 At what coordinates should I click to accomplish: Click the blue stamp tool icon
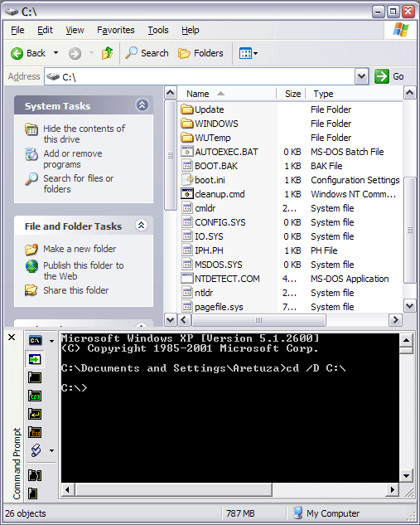36,450
